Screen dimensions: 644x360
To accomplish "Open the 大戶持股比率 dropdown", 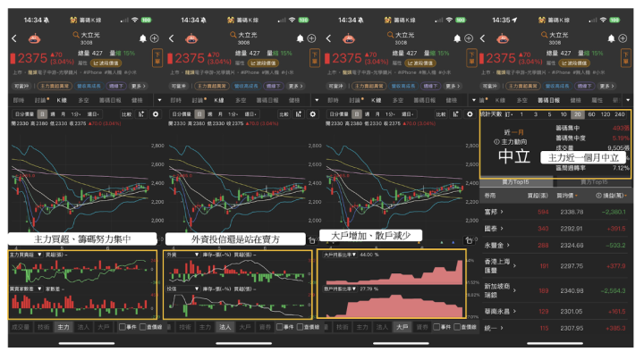I will [339, 255].
